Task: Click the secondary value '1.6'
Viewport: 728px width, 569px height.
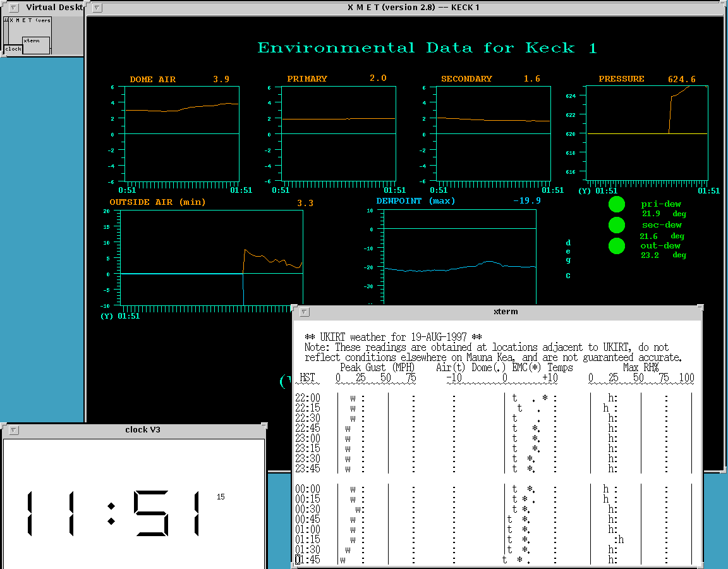Action: click(532, 79)
